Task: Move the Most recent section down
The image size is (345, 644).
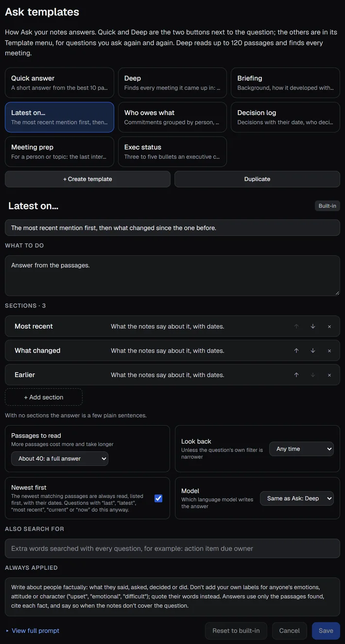Action: coord(313,326)
